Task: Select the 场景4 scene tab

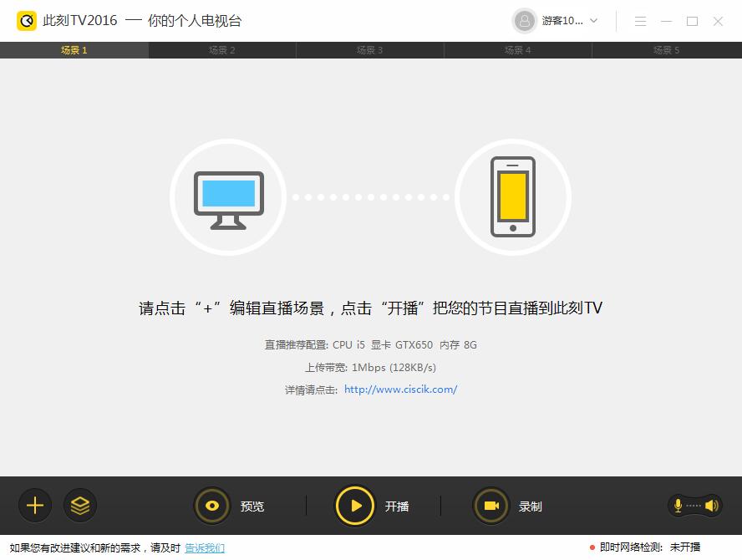Action: (518, 50)
